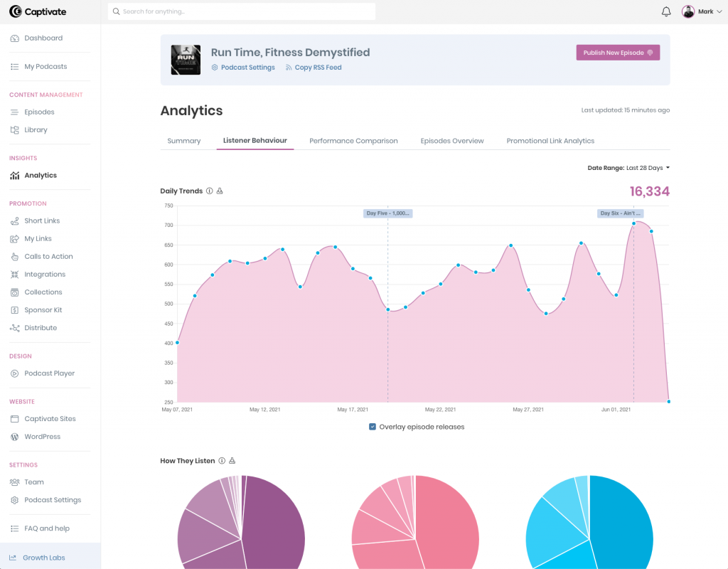The height and width of the screenshot is (569, 728).
Task: Download the How They Listen data
Action: tap(232, 461)
